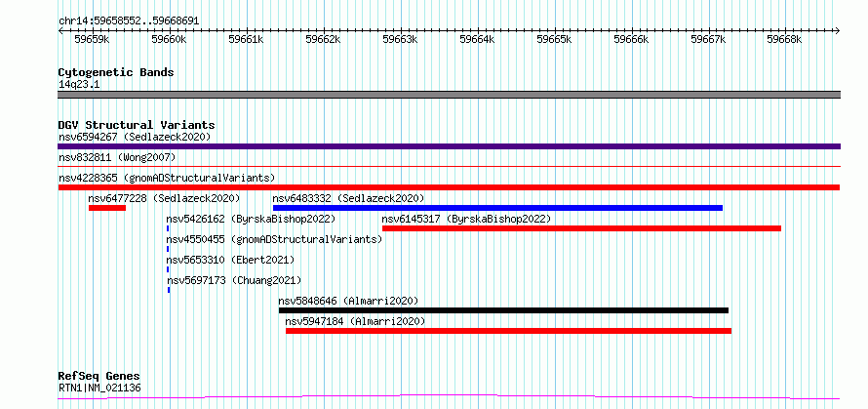The image size is (868, 409).
Task: Select the nsv6145317 ByrskaBishop2022 red bar
Action: click(x=582, y=228)
